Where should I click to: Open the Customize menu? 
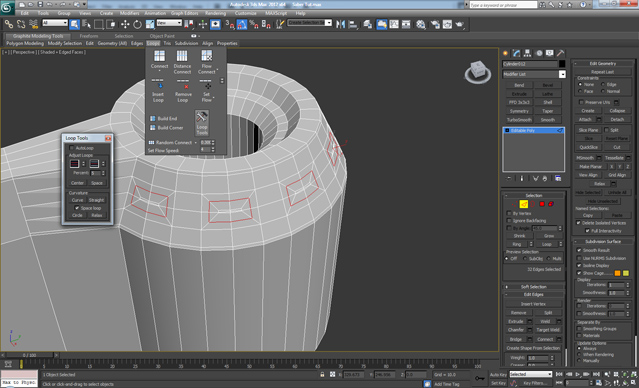point(246,13)
